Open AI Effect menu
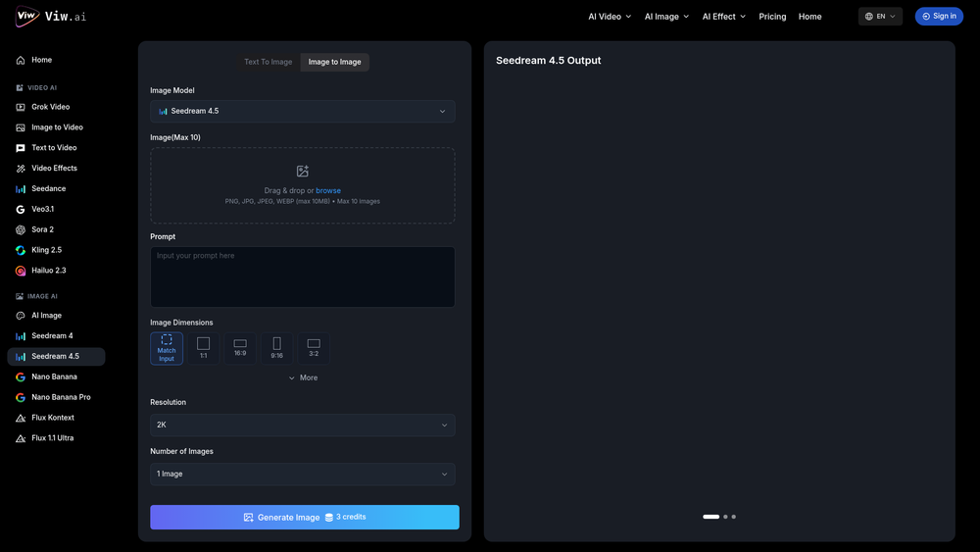This screenshot has width=980, height=552. point(724,17)
